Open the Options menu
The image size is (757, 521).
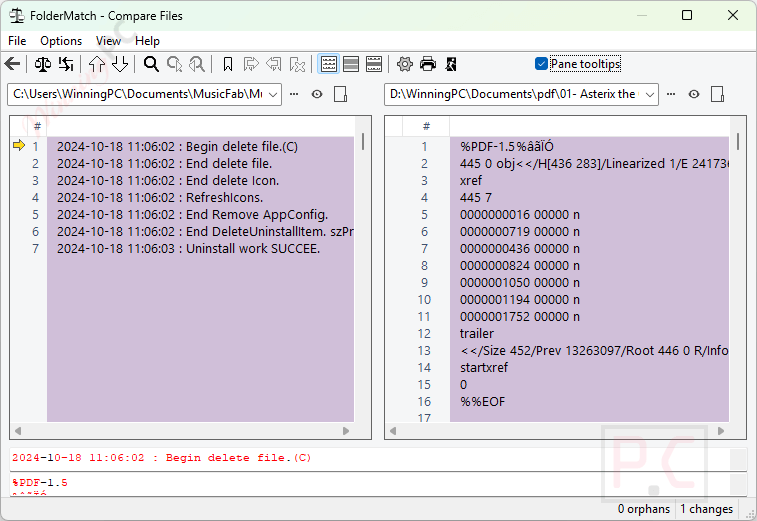(61, 41)
